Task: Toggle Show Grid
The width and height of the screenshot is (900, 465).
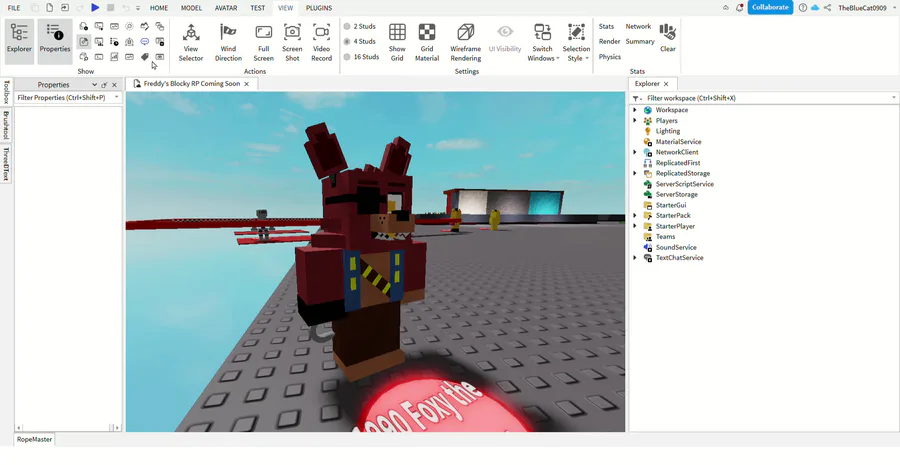Action: click(x=397, y=42)
